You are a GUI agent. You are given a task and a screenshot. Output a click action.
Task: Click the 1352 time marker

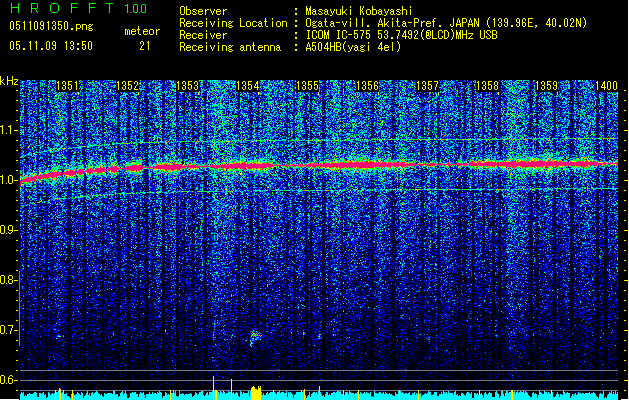click(x=127, y=86)
